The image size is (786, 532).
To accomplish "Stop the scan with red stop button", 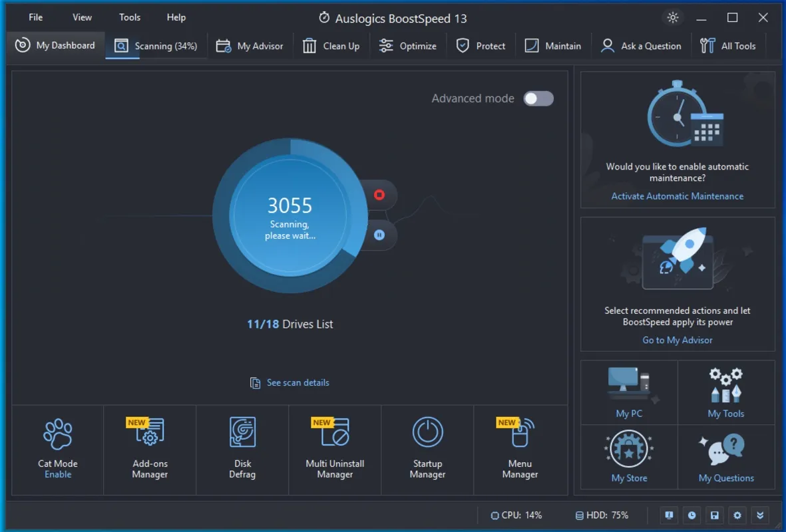I will (379, 195).
